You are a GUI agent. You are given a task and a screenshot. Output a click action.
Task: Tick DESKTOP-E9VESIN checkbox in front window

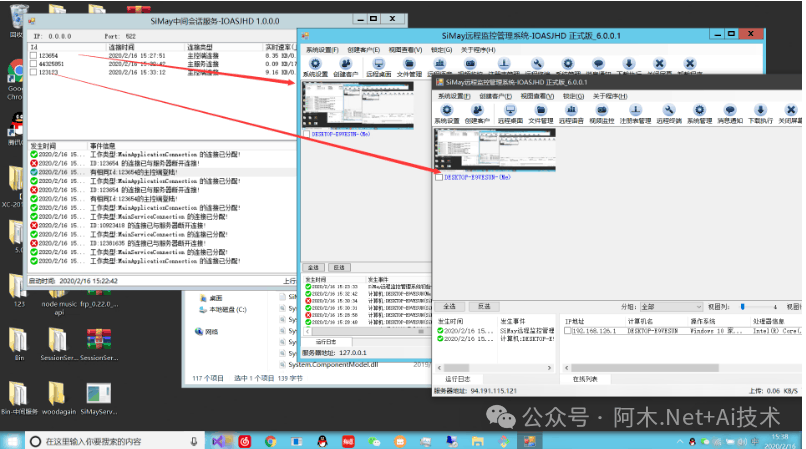coord(439,177)
